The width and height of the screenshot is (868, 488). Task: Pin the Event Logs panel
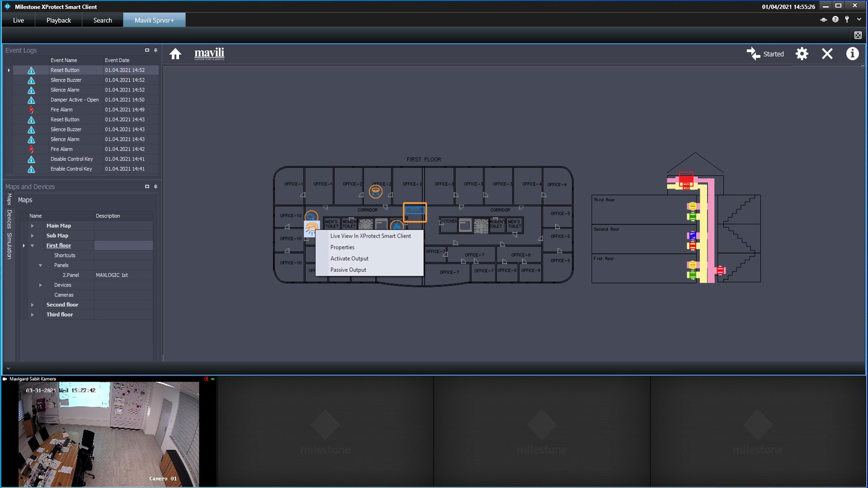tap(156, 50)
